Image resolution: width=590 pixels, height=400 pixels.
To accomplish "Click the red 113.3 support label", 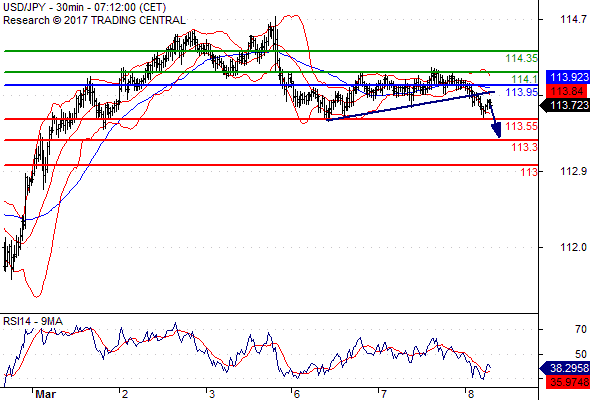I will pyautogui.click(x=525, y=147).
